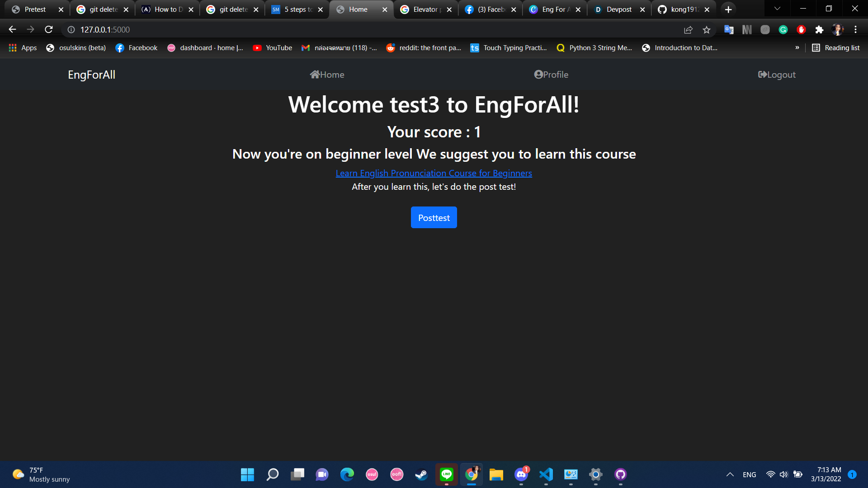
Task: Open the YouTube bookmark
Action: point(273,48)
